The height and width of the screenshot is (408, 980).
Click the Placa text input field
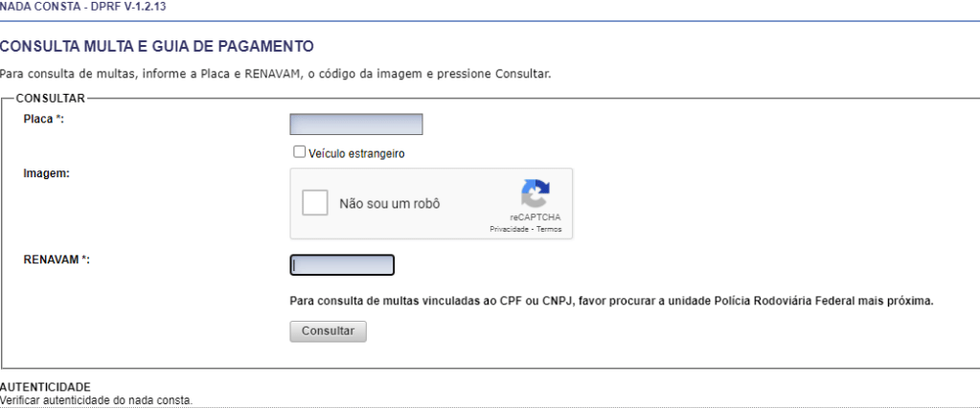point(355,125)
